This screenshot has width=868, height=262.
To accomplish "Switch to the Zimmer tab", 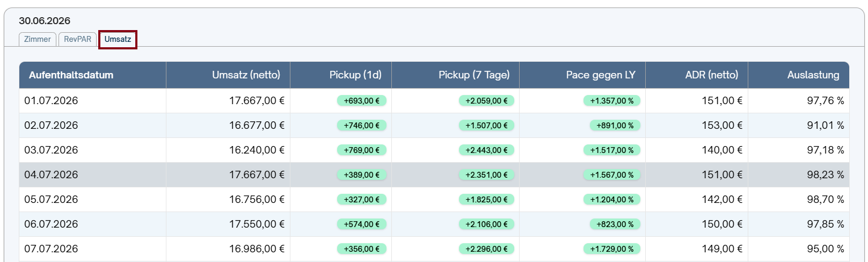I will click(x=38, y=39).
